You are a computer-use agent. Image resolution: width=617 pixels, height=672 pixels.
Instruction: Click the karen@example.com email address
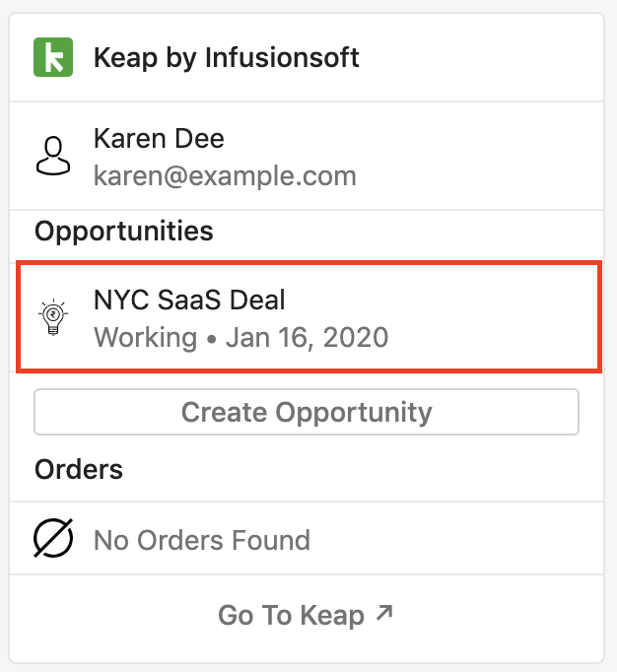click(x=225, y=175)
